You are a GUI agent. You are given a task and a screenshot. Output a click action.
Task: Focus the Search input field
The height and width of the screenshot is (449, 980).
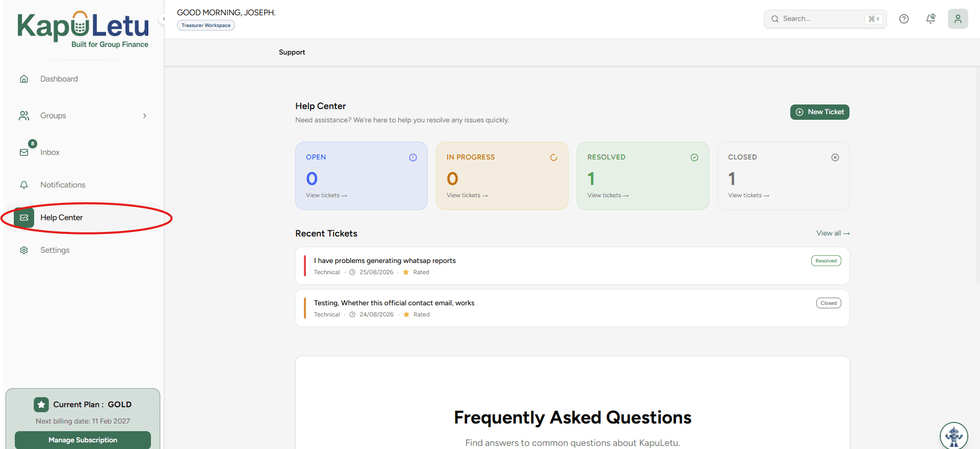825,19
